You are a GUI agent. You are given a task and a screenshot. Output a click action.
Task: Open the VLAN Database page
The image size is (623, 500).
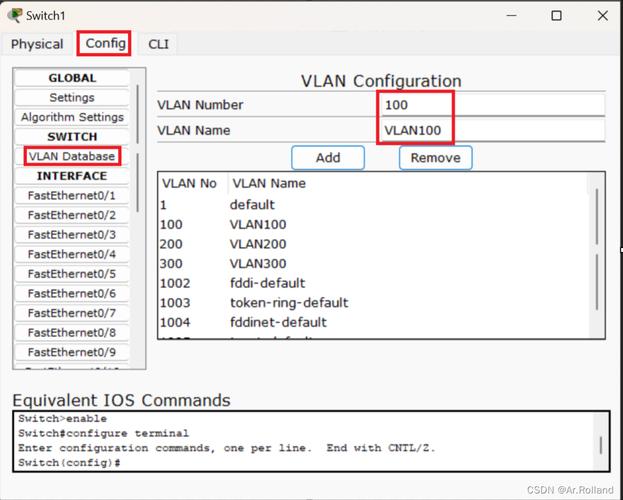(72, 156)
